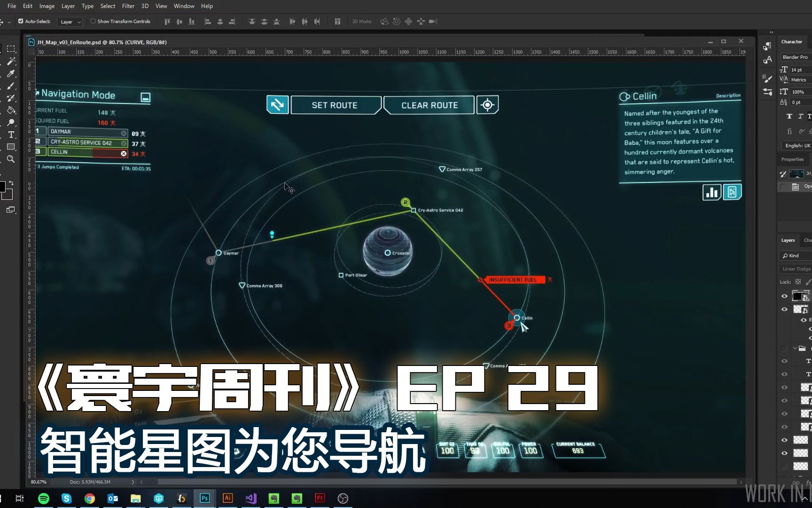Open the Character Styles collapsed panel icon
This screenshot has height=508, width=812.
pyautogui.click(x=767, y=60)
